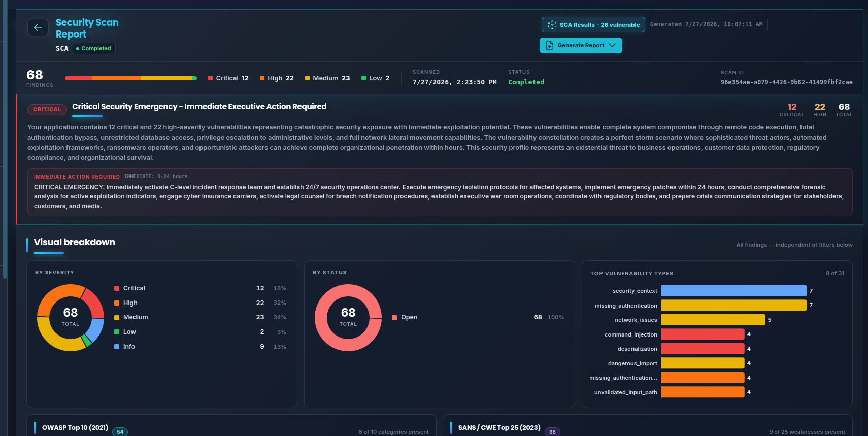Click the 22 HIGH counter in alert header
The height and width of the screenshot is (436, 868).
(x=820, y=109)
